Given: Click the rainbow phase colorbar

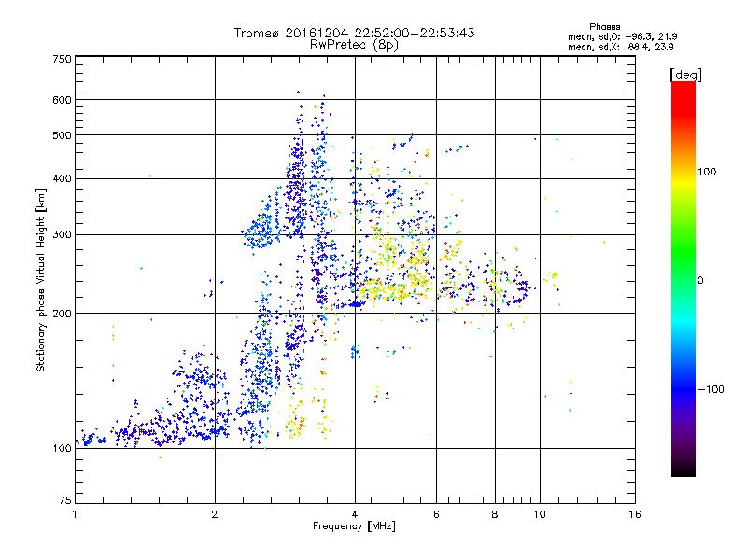Looking at the screenshot, I should click(x=684, y=279).
